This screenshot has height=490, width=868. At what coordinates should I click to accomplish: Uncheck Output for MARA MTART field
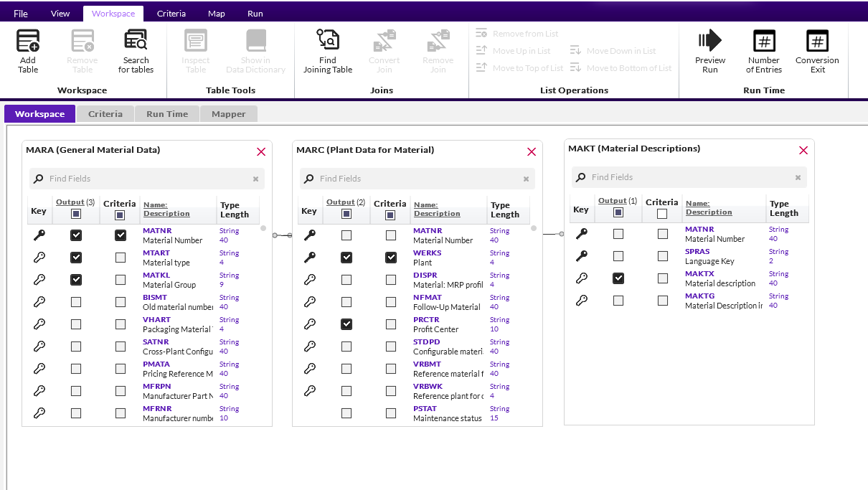click(x=76, y=258)
